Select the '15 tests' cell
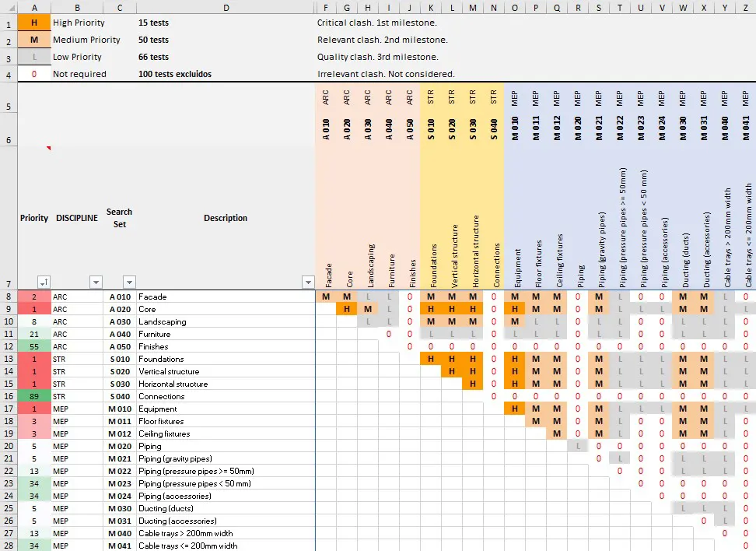 [x=153, y=23]
